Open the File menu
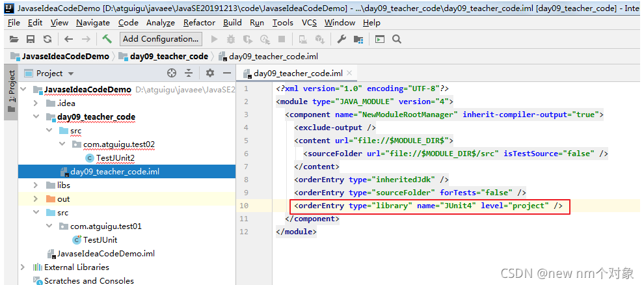 click(x=14, y=23)
